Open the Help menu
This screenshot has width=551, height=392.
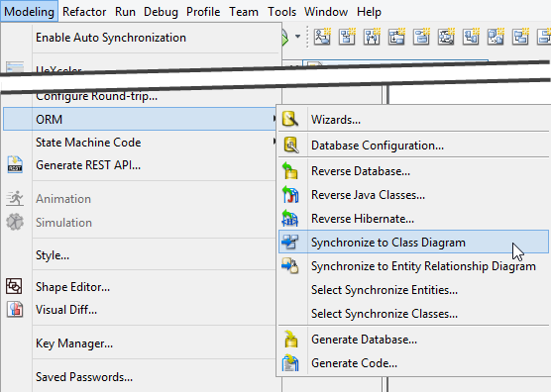coord(369,12)
